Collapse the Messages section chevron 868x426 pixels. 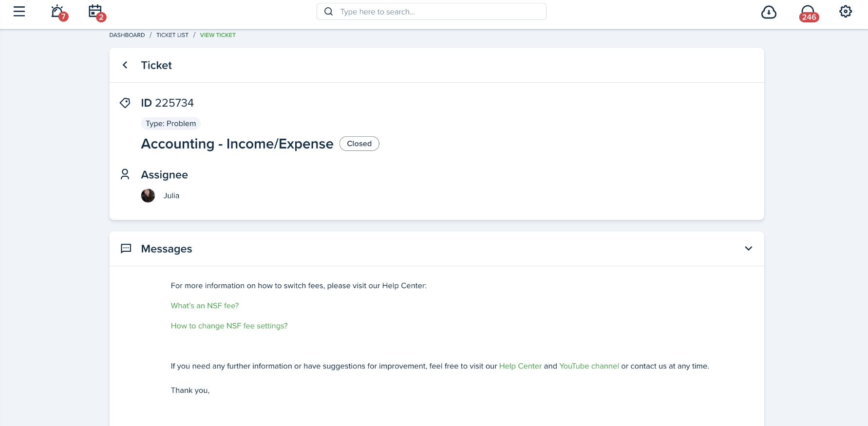click(x=749, y=248)
